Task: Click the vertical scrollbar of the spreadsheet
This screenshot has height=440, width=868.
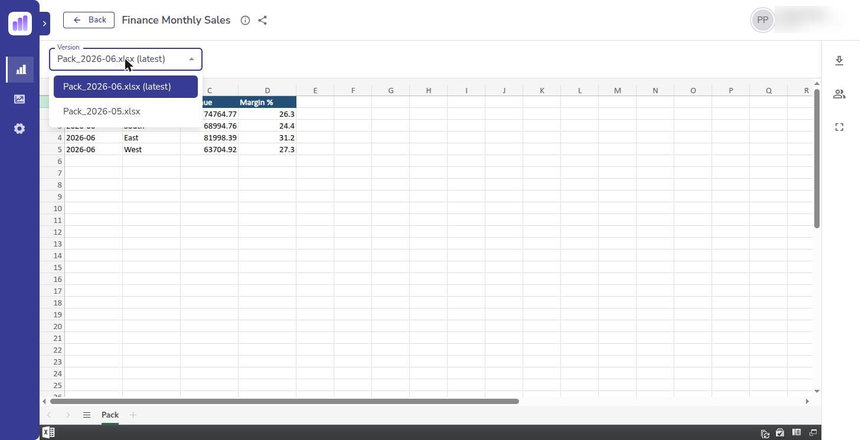Action: (x=817, y=159)
